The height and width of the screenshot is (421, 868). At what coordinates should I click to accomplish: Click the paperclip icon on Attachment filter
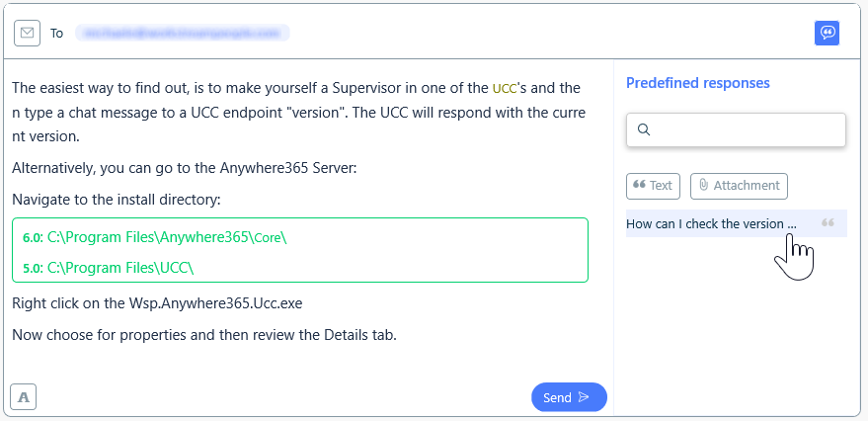coord(704,185)
